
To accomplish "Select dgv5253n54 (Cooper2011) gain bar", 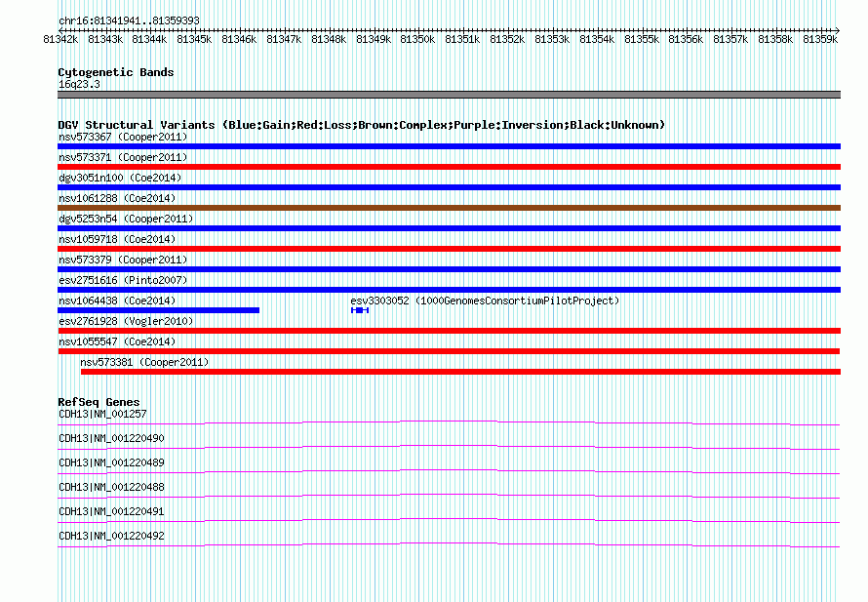I will coord(449,228).
